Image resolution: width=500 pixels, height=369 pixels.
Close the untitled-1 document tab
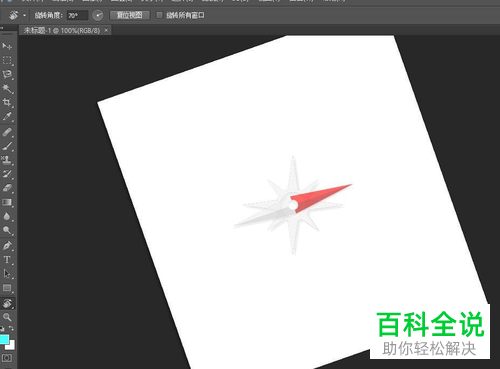pos(106,30)
